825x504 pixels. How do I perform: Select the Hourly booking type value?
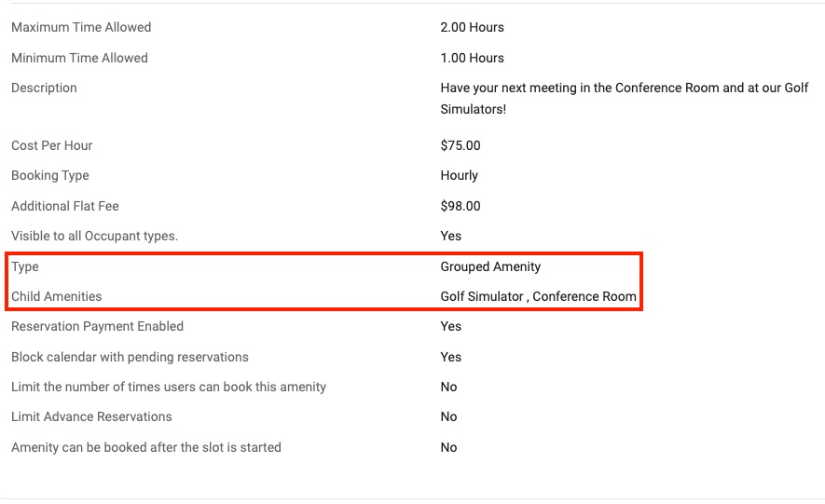pyautogui.click(x=459, y=175)
